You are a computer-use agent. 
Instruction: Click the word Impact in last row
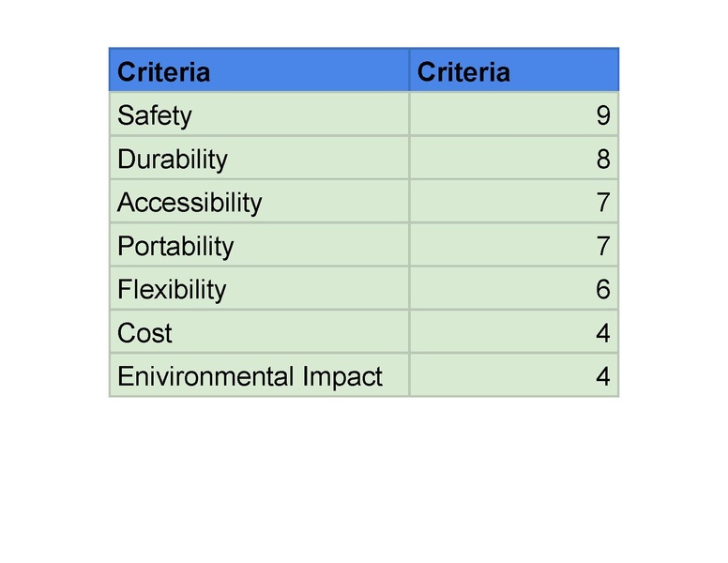[342, 377]
